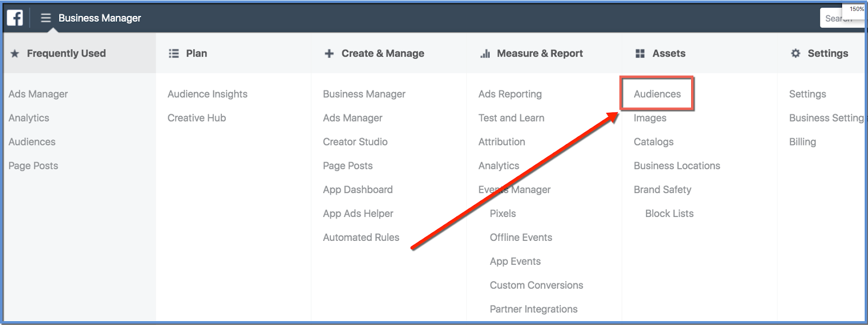Open Audiences under Assets
868x325 pixels.
[657, 94]
